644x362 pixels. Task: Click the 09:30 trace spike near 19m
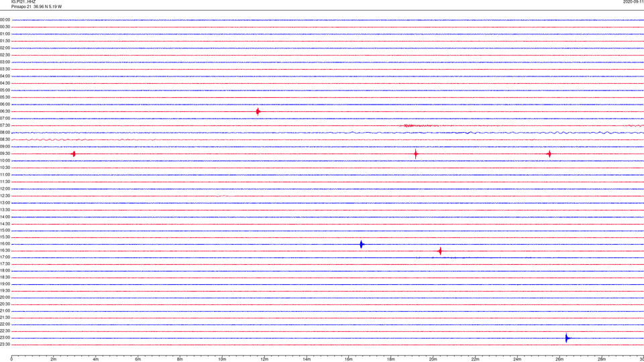click(416, 154)
